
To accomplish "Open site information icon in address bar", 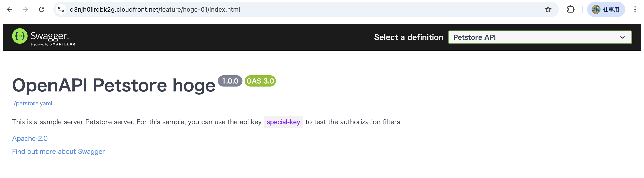I will 61,9.
